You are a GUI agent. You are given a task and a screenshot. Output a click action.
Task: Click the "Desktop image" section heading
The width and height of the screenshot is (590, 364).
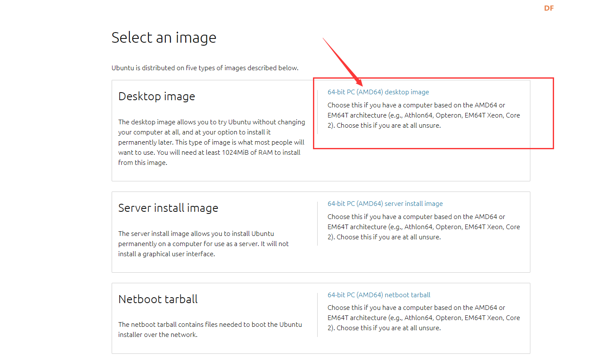[x=156, y=96]
